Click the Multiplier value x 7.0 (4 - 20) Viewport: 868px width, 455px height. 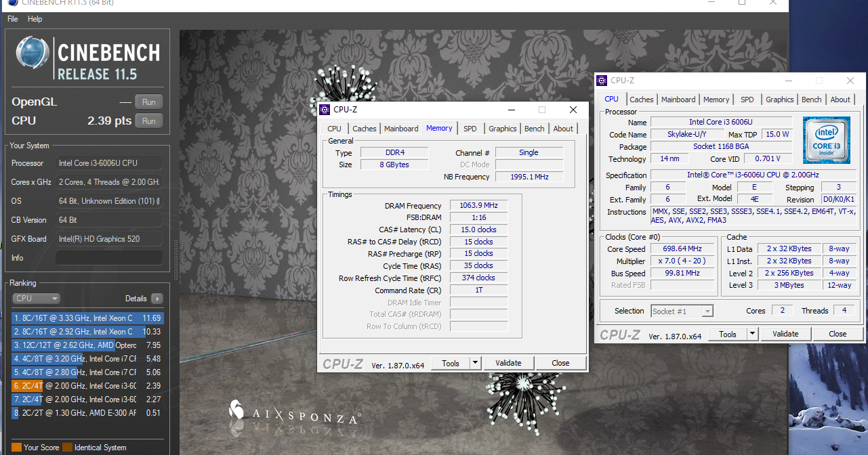(683, 261)
